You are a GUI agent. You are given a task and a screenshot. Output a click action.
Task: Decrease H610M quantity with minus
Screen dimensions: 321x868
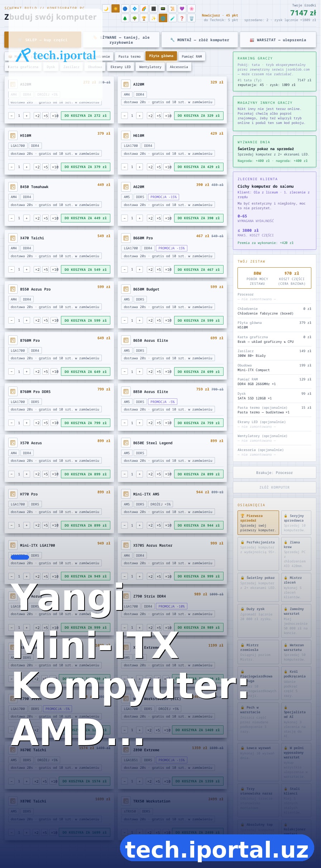click(x=125, y=167)
